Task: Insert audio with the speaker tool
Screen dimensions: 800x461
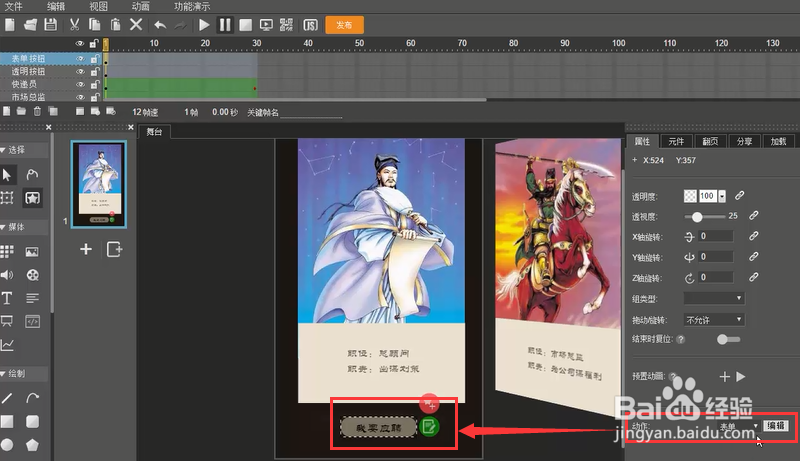Action: tap(7, 275)
